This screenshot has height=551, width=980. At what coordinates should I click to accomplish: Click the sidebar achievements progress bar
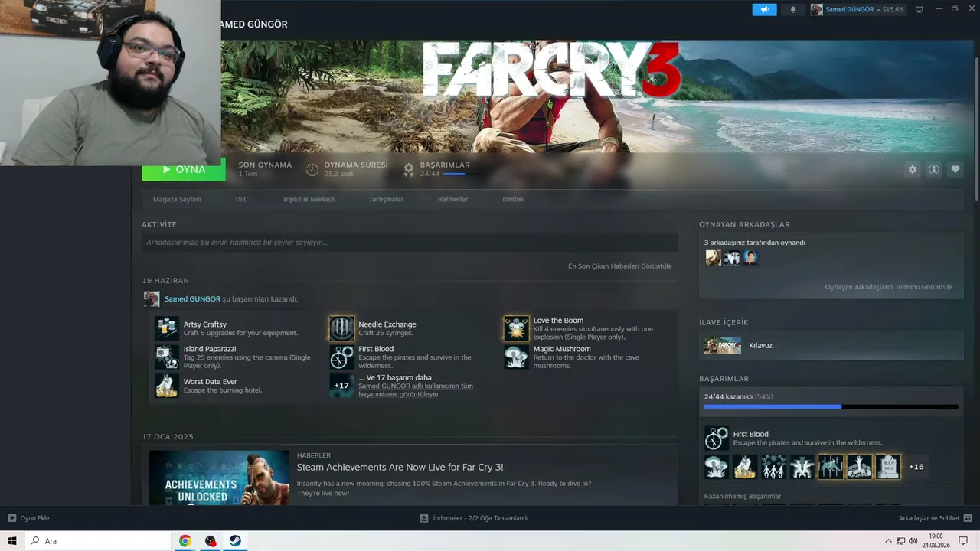[x=831, y=406]
